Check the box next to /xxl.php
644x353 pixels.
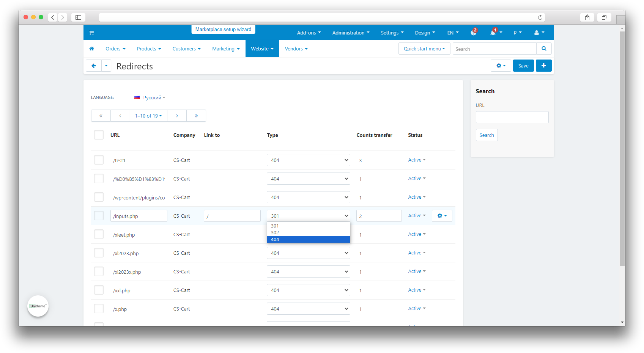coord(99,290)
